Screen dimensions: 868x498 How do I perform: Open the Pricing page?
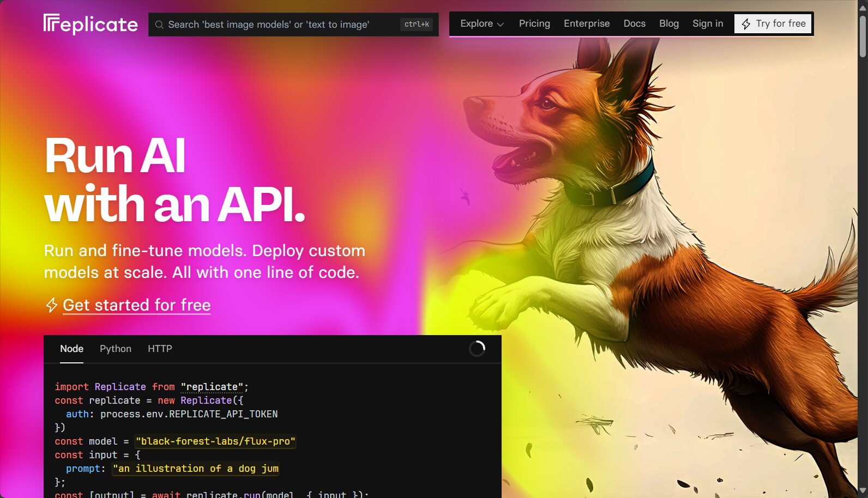534,23
